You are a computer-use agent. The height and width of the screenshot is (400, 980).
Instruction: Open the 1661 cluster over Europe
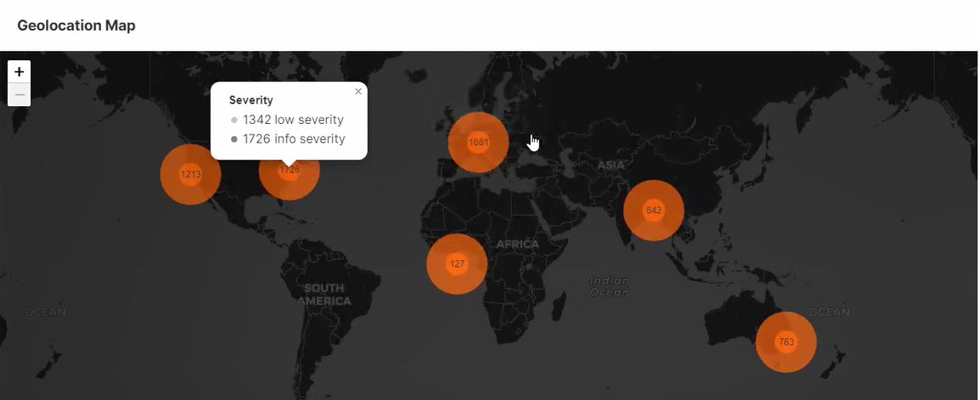(x=478, y=143)
